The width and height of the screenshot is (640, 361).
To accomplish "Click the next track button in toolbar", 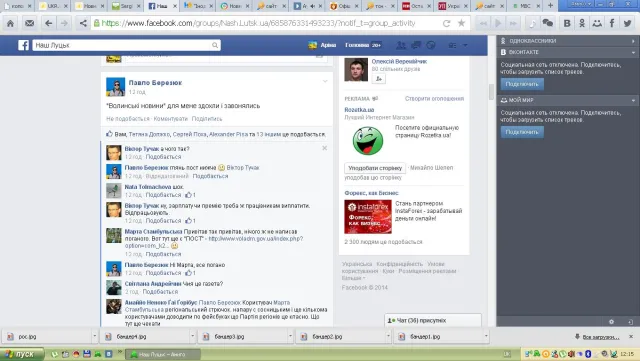I will (x=513, y=23).
